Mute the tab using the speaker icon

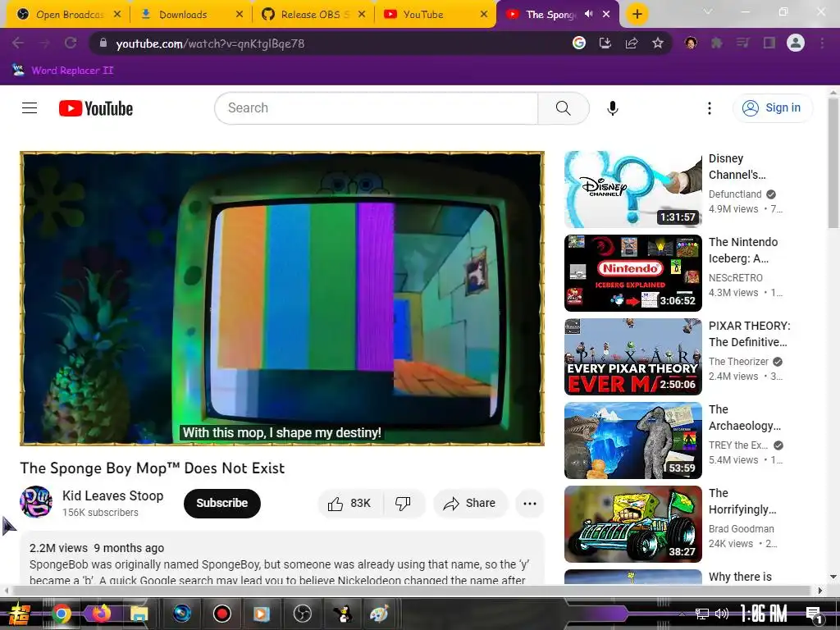pos(589,15)
